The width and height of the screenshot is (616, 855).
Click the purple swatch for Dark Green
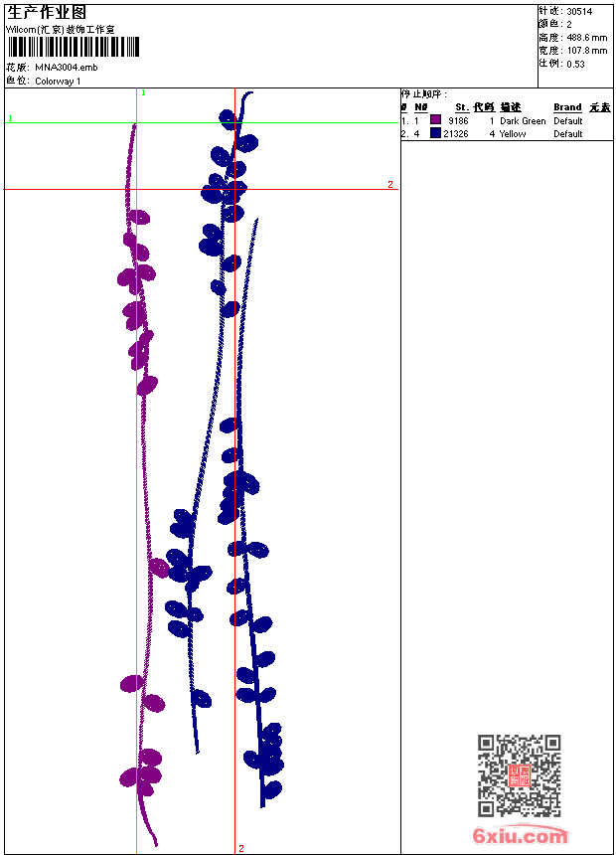435,120
